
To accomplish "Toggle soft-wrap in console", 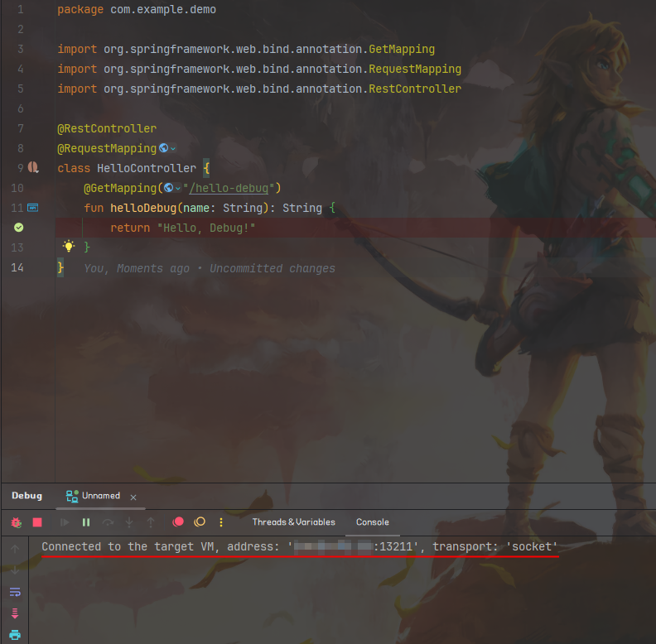I will pyautogui.click(x=15, y=592).
